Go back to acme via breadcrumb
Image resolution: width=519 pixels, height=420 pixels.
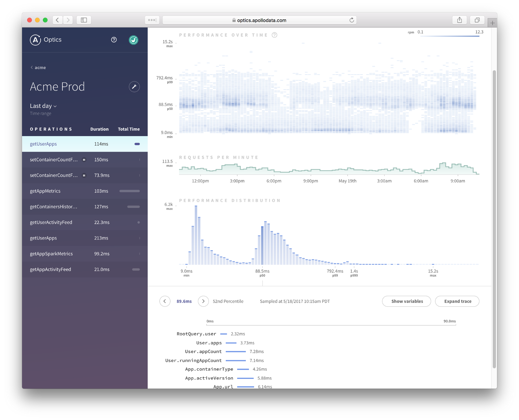click(38, 68)
